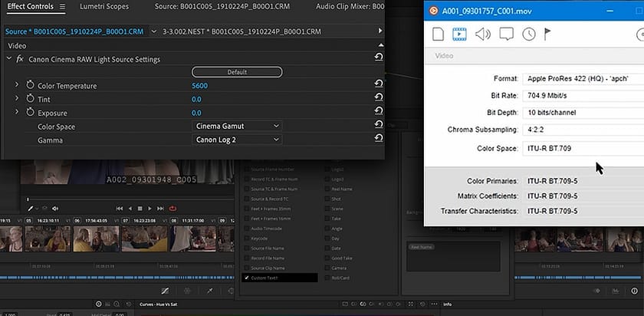Stop viewer playback
Screen dimensions: 644x316
140,209
